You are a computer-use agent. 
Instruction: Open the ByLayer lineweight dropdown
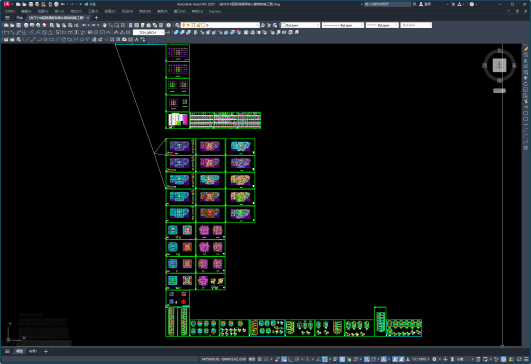(382, 25)
